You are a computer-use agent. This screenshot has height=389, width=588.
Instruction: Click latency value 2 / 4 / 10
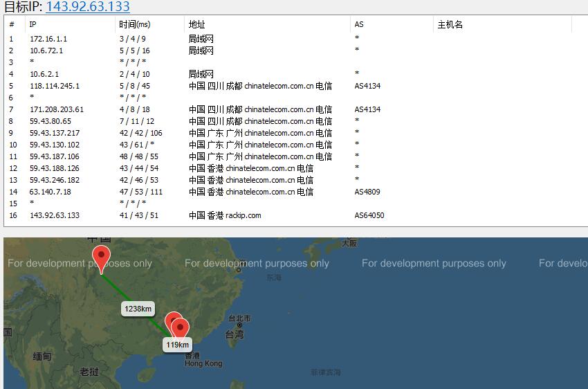coord(135,74)
